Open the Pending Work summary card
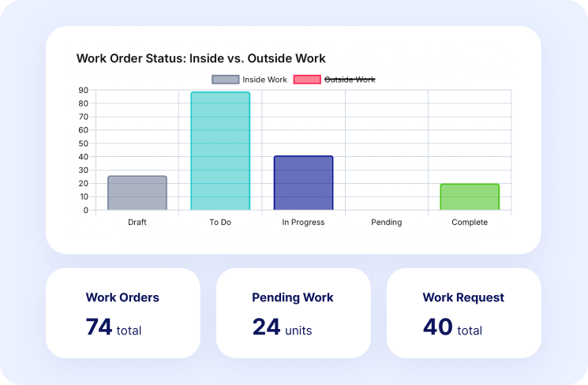Viewport: 588px width, 385px height. coord(293,313)
